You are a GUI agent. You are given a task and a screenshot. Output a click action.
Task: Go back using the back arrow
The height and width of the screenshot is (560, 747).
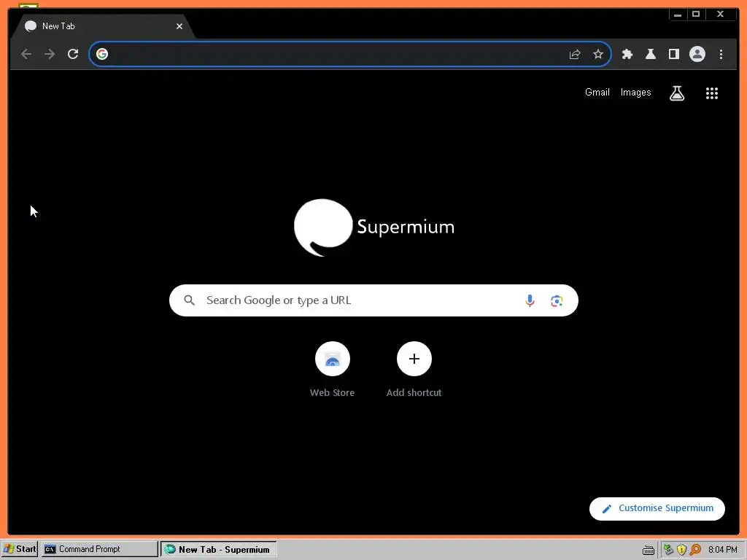(26, 54)
